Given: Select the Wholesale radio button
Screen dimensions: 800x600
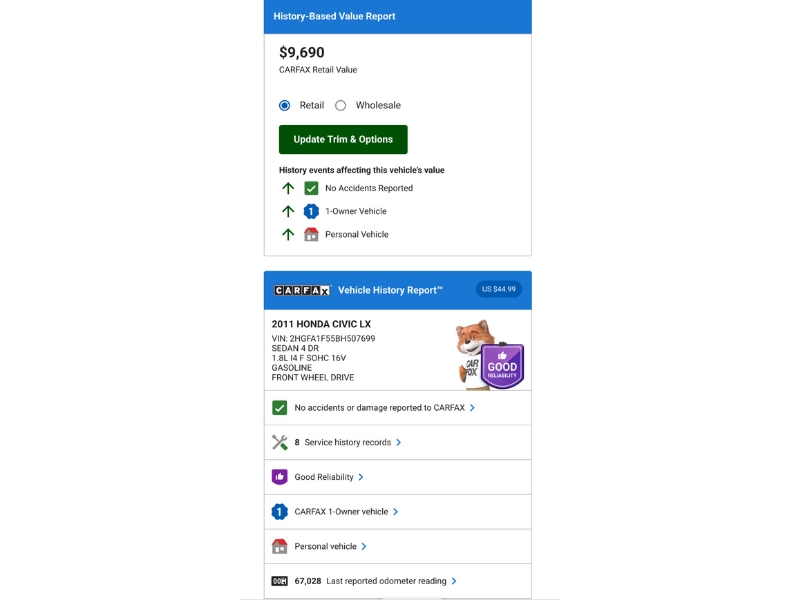Looking at the screenshot, I should (x=341, y=105).
